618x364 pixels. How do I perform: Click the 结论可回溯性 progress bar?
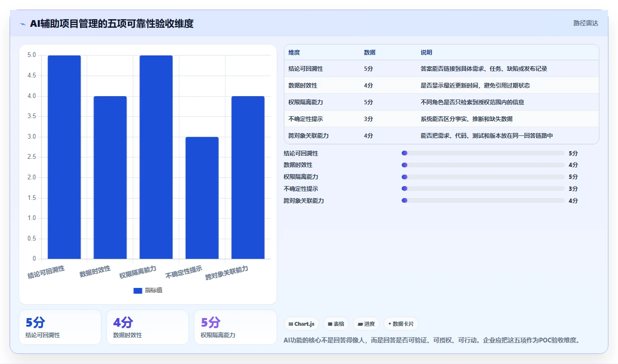[x=483, y=153]
